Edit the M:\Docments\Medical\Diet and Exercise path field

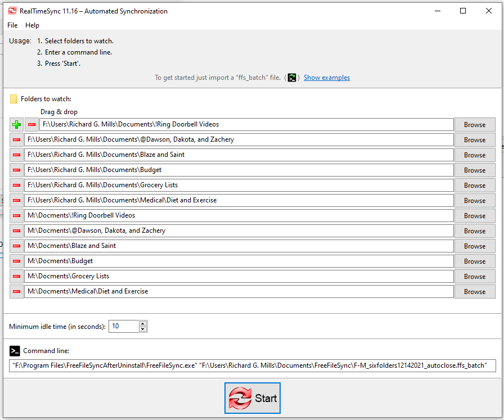(x=239, y=291)
